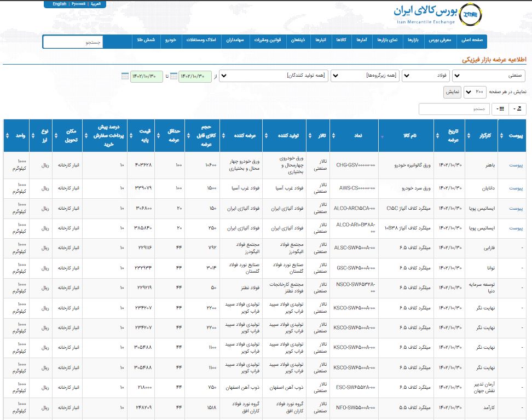Viewport: 532px width, 420px height.
Task: Sort by حداقل عرضه column arrows
Action: 158,135
